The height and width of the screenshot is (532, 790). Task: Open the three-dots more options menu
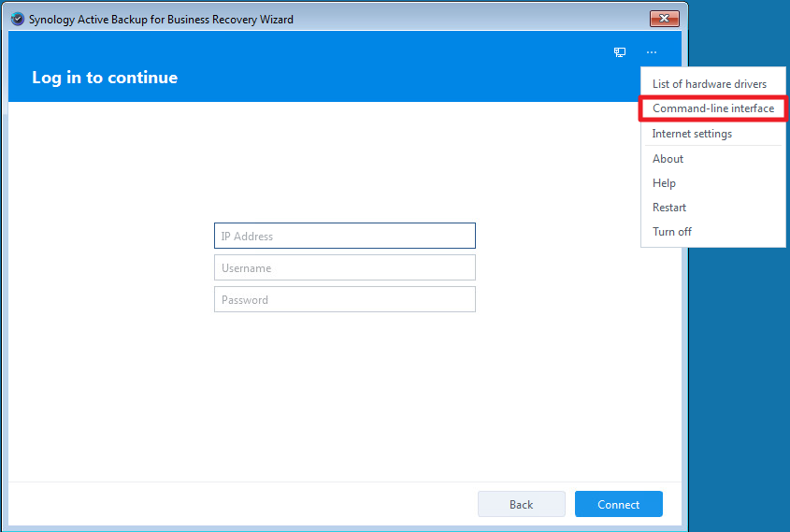(x=652, y=52)
